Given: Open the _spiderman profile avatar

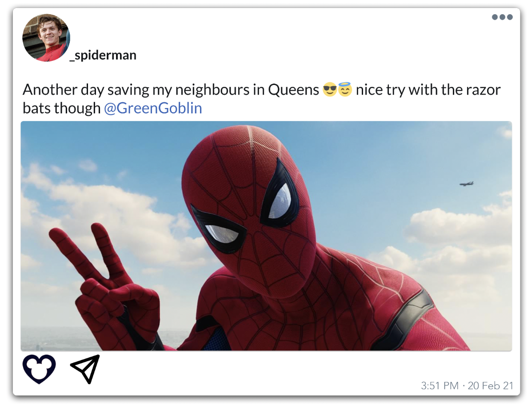Looking at the screenshot, I should point(46,38).
